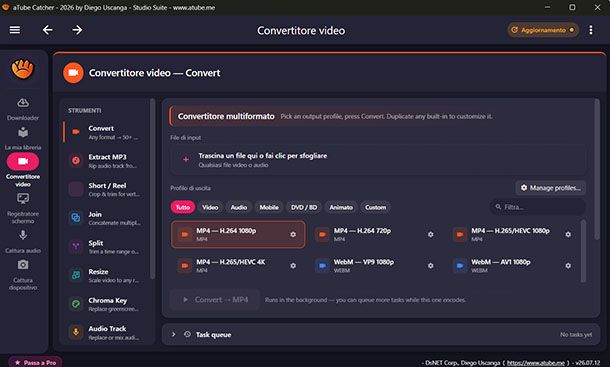This screenshot has width=610, height=367.
Task: Click the main panel right scrollbar
Action: [597, 169]
